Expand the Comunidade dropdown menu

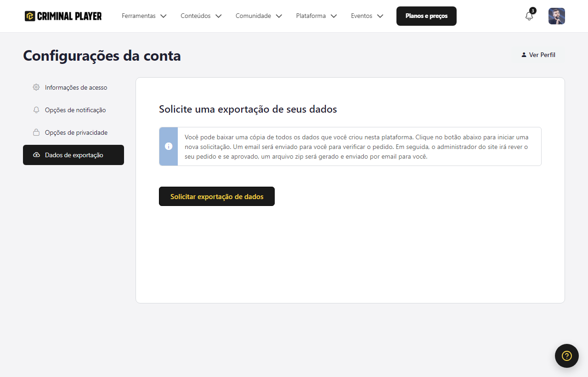coord(259,16)
